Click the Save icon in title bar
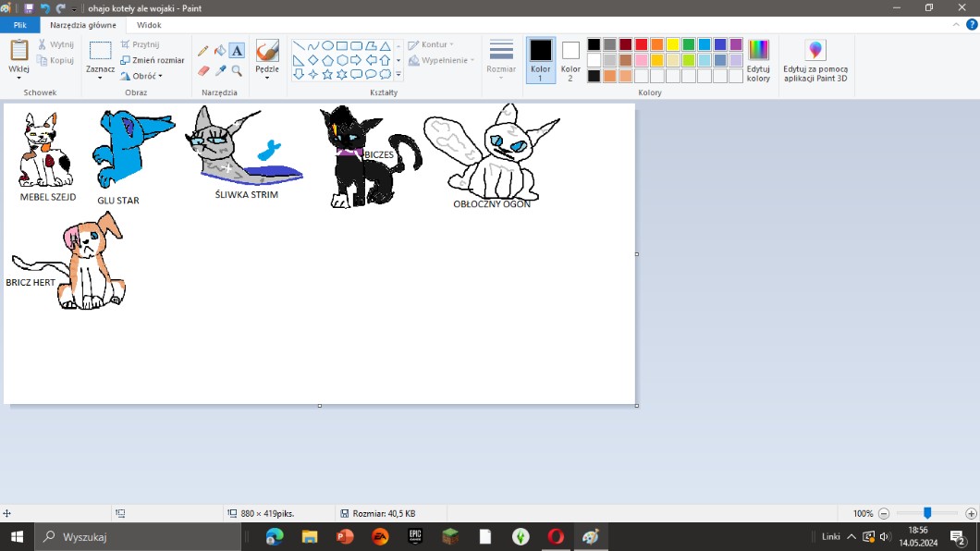Screen dimensions: 980x551 tap(29, 8)
